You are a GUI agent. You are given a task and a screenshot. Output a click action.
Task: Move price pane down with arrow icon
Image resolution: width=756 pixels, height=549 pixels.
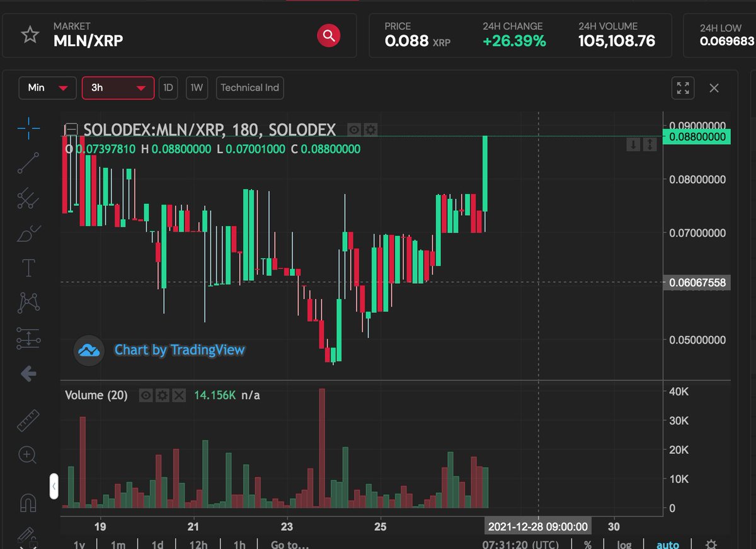pos(634,145)
